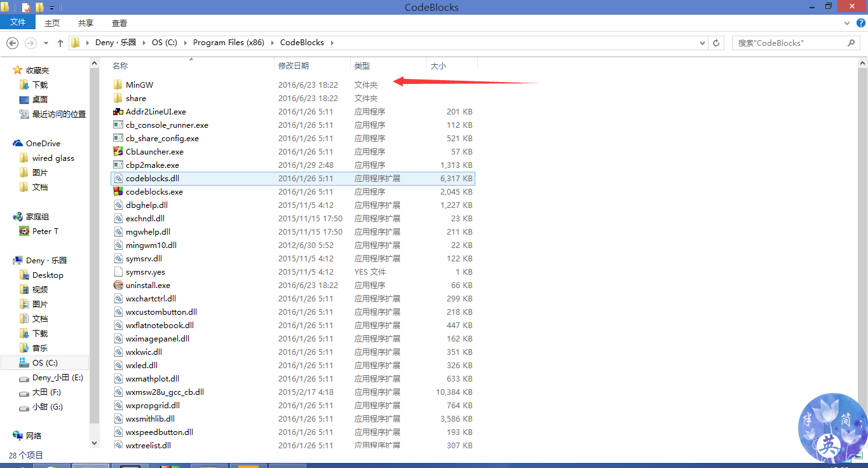Select Deny · 乐园 in the navigation pane
The height and width of the screenshot is (468, 868).
pos(46,261)
